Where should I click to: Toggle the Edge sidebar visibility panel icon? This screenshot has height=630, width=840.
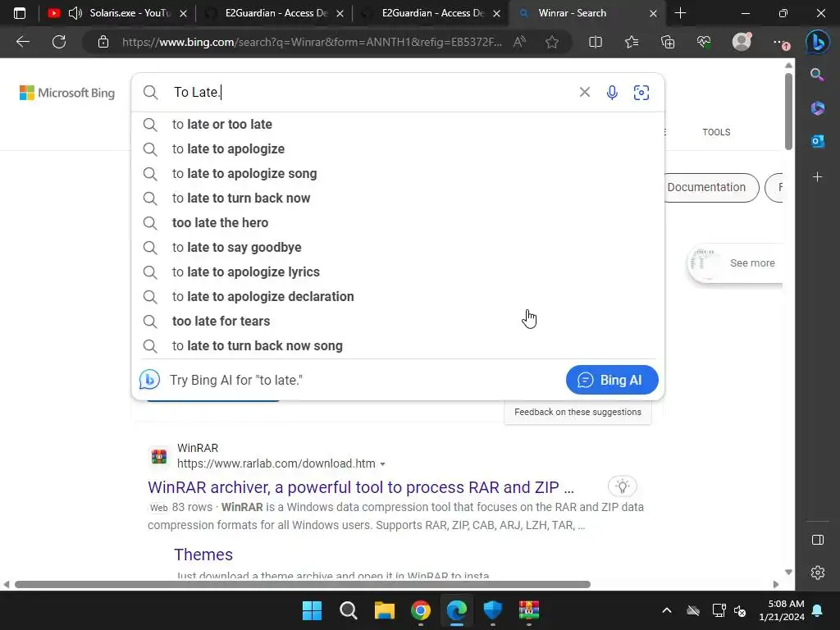pyautogui.click(x=818, y=540)
